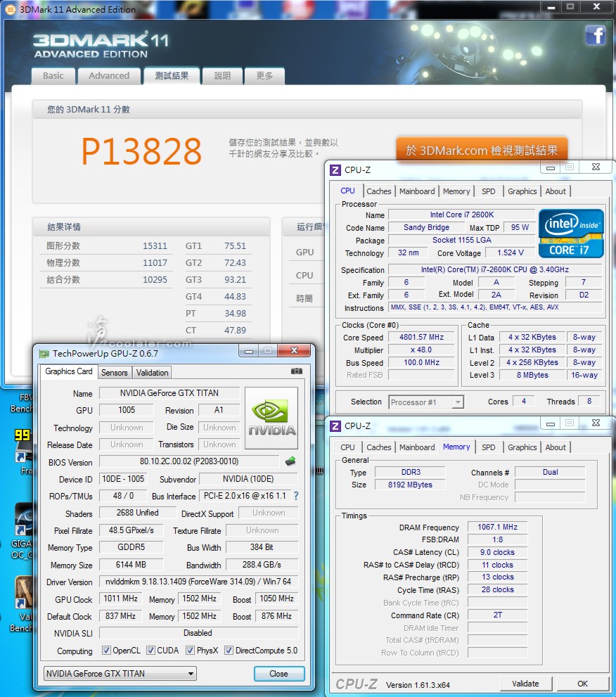
Task: Click the Shaders value 2688 Unified
Action: click(137, 513)
